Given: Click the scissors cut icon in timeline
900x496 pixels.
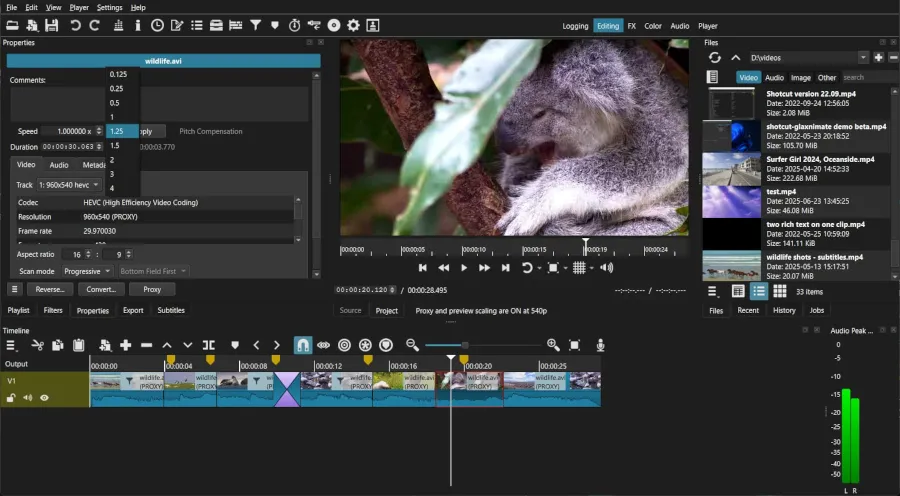Looking at the screenshot, I should click(37, 345).
